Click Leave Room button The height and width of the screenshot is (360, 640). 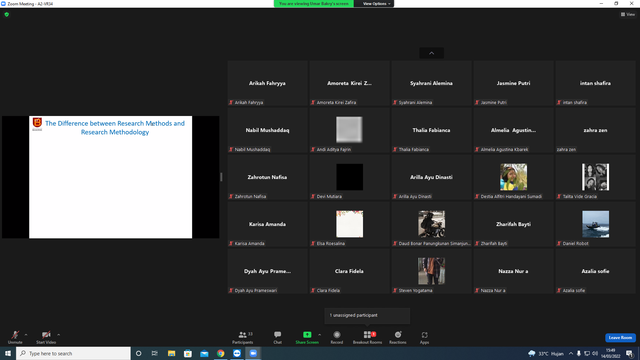pyautogui.click(x=620, y=338)
